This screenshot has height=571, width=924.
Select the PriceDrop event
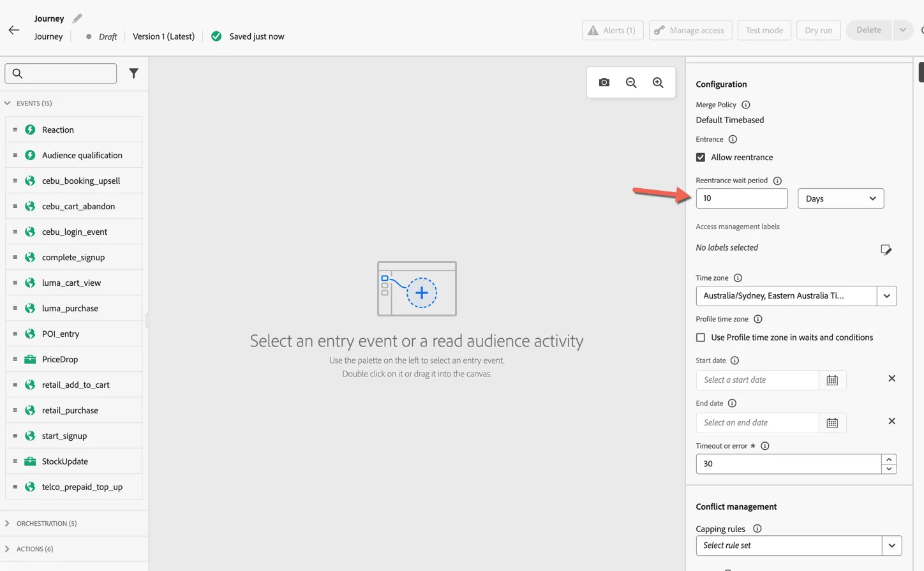[x=73, y=359]
